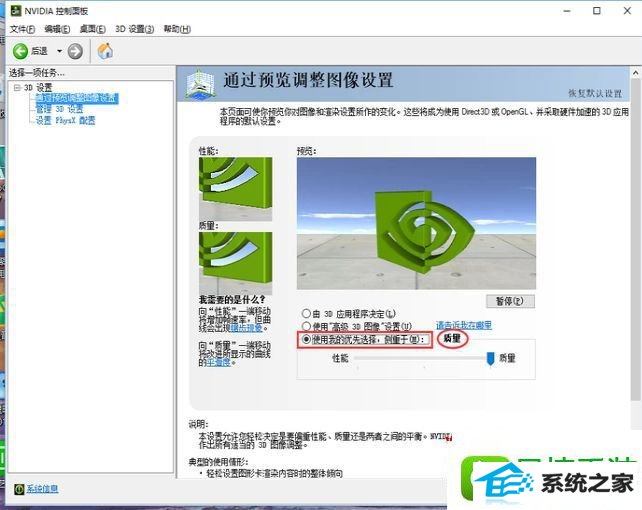Click the grey Forward arrow icon
Screen dimensions: 642x510
(x=75, y=51)
